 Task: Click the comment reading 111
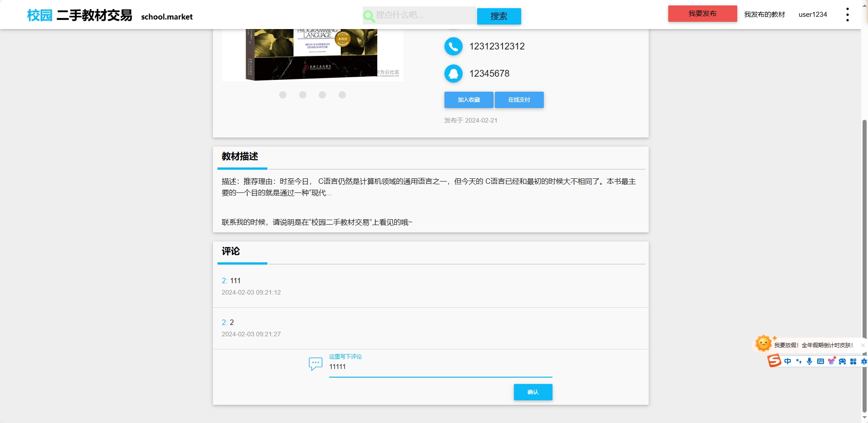coord(235,281)
